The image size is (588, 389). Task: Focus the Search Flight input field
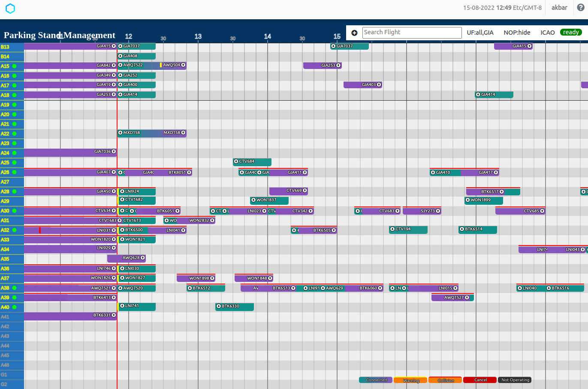[x=412, y=33]
